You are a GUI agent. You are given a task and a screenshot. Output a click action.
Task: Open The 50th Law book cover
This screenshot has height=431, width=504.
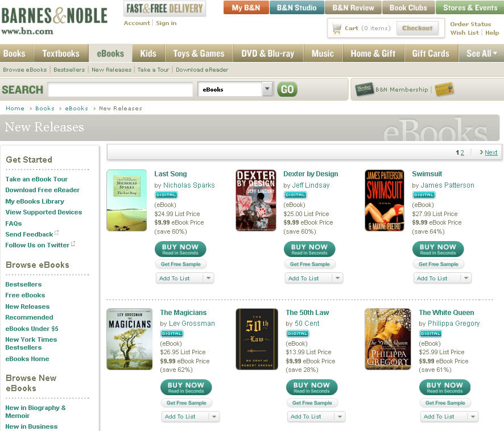[257, 339]
